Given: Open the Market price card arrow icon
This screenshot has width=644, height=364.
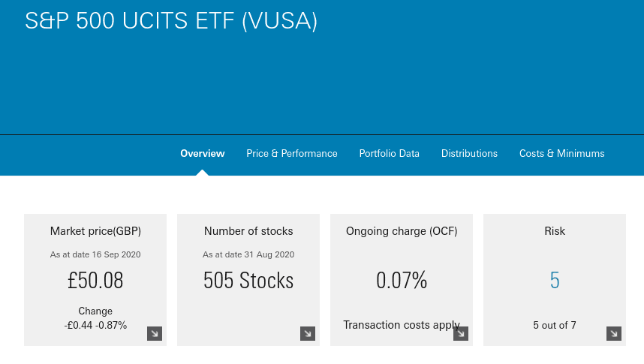Looking at the screenshot, I should pyautogui.click(x=155, y=333).
